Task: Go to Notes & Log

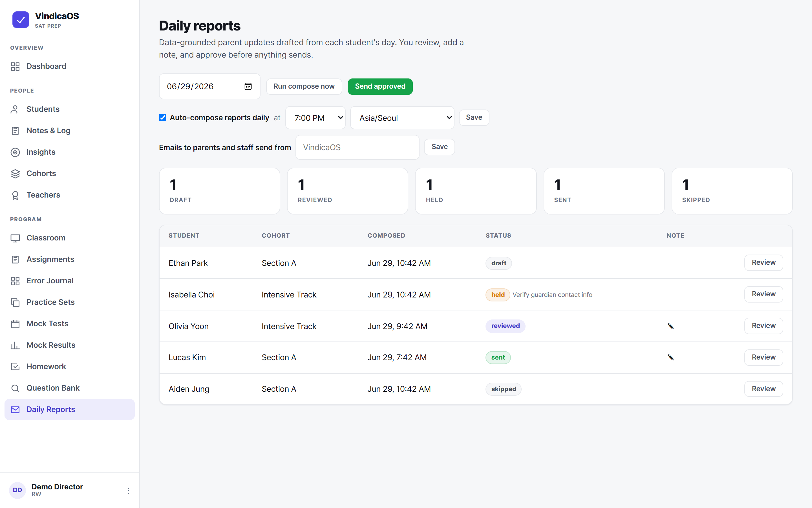Action: coord(69,131)
